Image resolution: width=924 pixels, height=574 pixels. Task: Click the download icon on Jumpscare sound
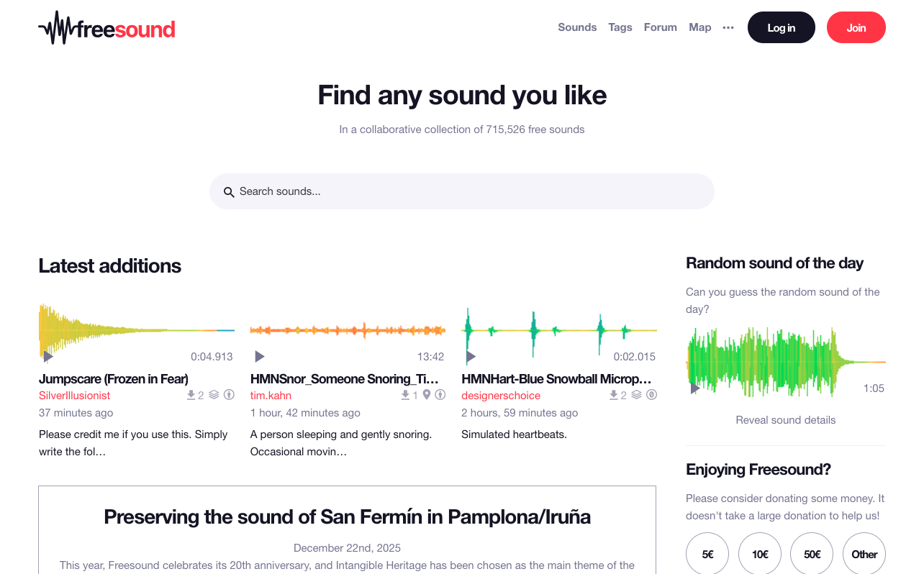click(191, 395)
